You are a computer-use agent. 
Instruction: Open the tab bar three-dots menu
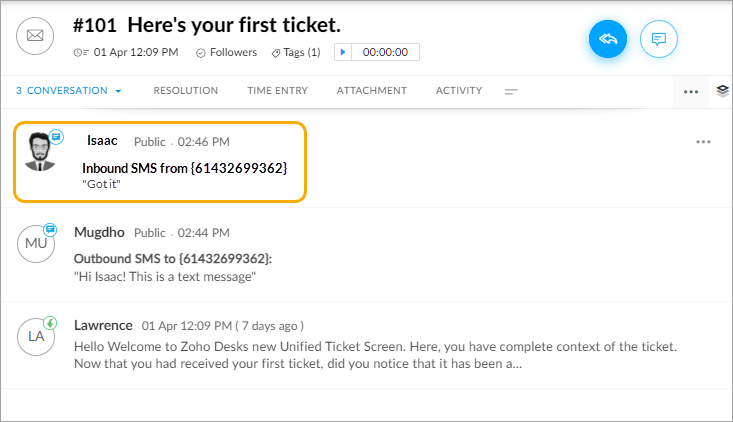coord(691,92)
